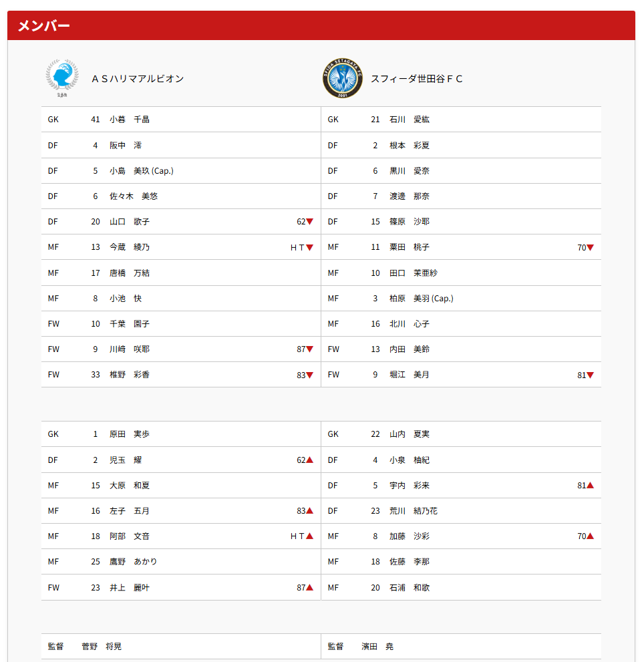Select goalkeeper 石川 愛紘
This screenshot has width=644, height=662.
[410, 120]
